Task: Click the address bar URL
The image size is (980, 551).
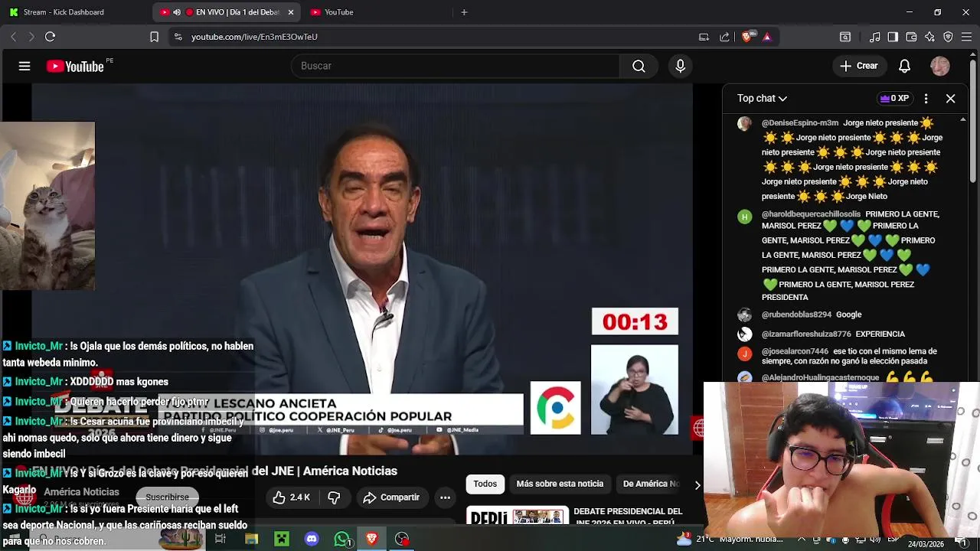Action: pos(254,37)
